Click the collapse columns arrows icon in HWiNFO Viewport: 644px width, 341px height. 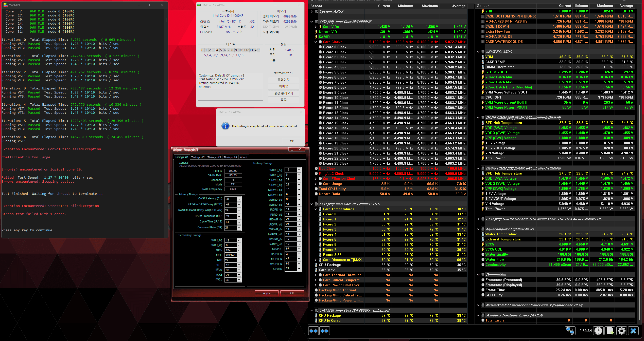tap(325, 331)
